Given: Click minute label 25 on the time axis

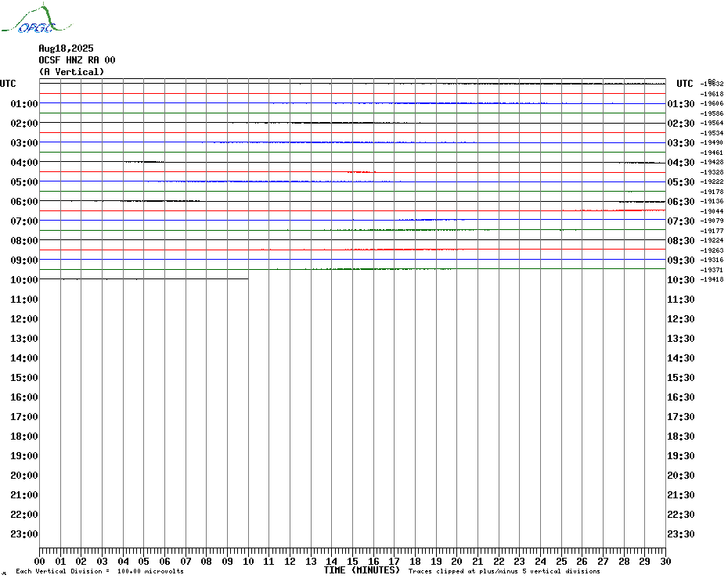Looking at the screenshot, I should click(561, 562).
